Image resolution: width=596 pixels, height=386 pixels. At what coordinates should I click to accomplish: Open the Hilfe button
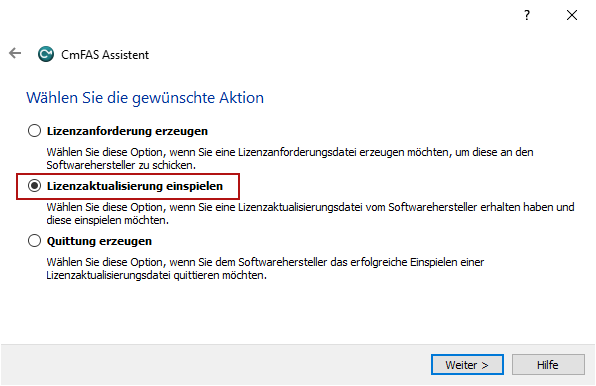coord(548,365)
